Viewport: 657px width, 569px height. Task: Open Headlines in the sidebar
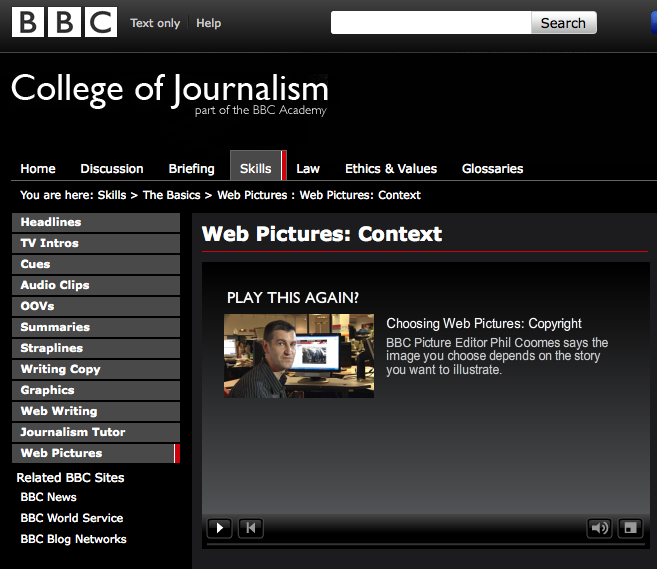click(96, 222)
